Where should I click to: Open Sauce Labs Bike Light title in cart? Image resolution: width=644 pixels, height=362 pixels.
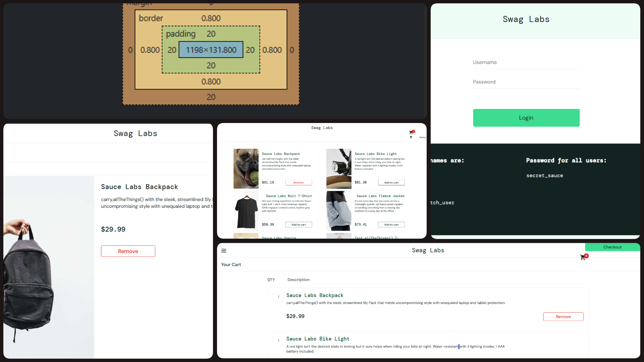pos(318,339)
